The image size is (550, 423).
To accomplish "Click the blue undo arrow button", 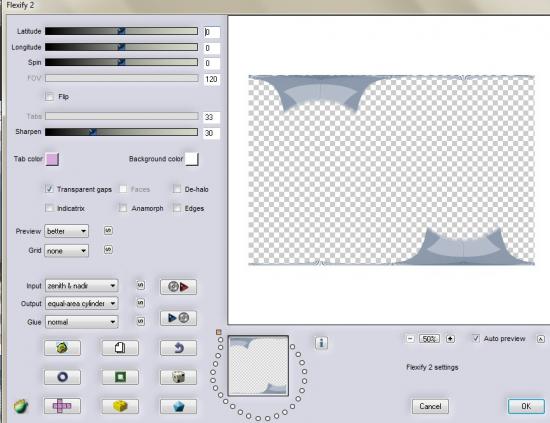I will point(178,348).
